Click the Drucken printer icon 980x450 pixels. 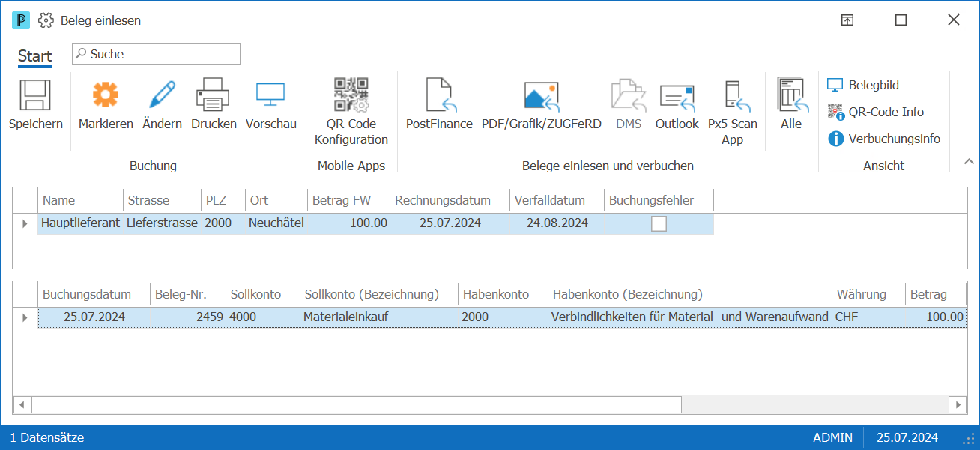coord(214,95)
